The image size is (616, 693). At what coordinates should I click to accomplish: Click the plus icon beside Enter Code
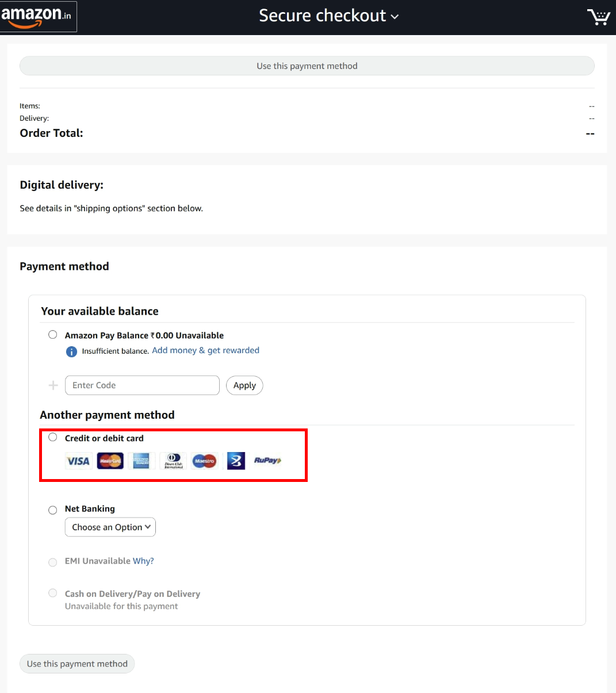53,385
